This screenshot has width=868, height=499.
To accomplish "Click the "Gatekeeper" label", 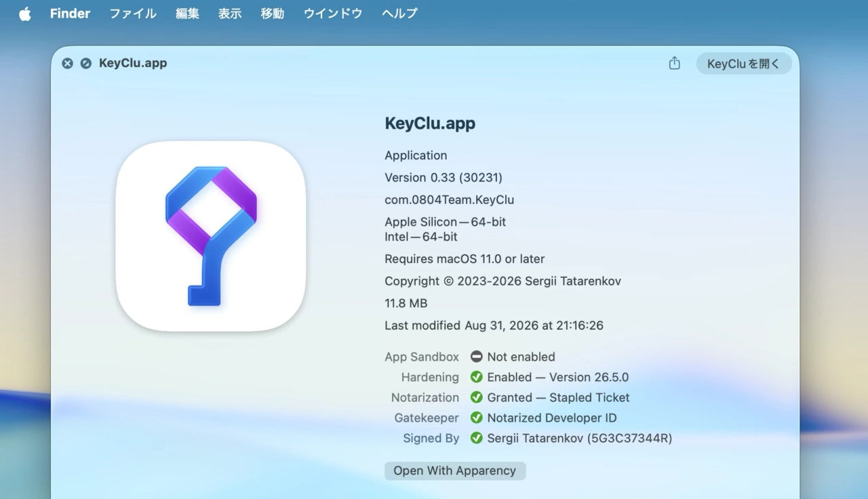I will pos(427,418).
